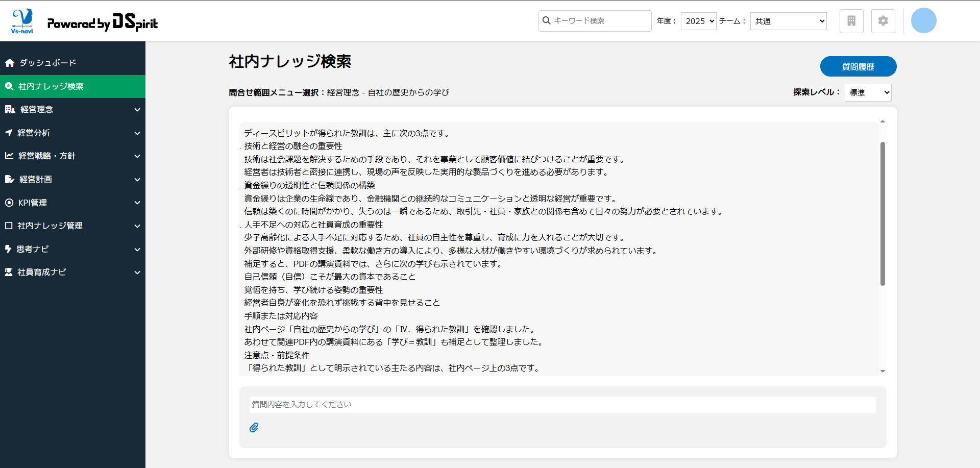
Task: Click the building icon button in header
Action: tap(851, 21)
